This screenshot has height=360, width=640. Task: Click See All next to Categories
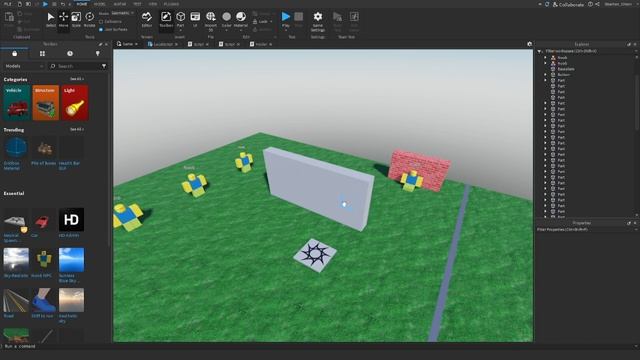click(x=77, y=79)
